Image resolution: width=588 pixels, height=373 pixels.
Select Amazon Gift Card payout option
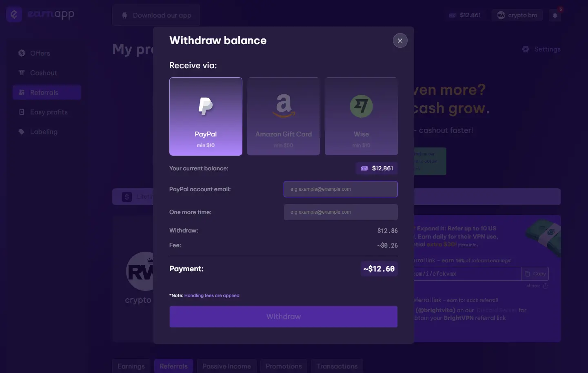[284, 116]
